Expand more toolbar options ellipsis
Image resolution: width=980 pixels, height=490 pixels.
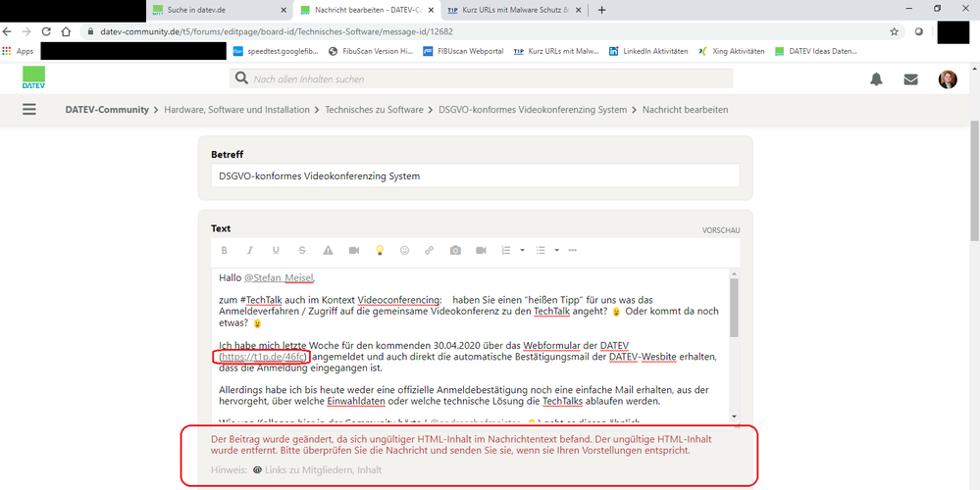click(573, 251)
